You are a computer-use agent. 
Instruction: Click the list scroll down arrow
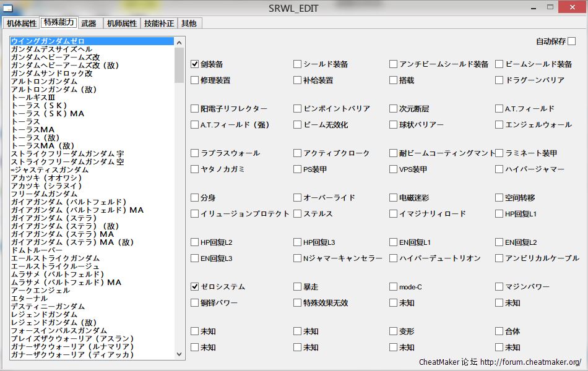(x=179, y=354)
